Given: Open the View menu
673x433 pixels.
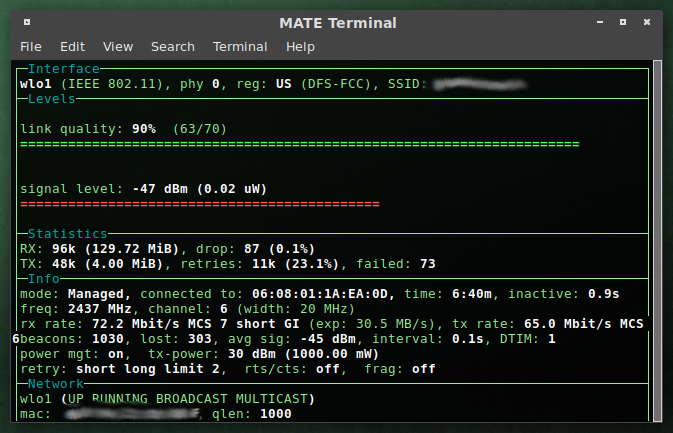Looking at the screenshot, I should [118, 46].
